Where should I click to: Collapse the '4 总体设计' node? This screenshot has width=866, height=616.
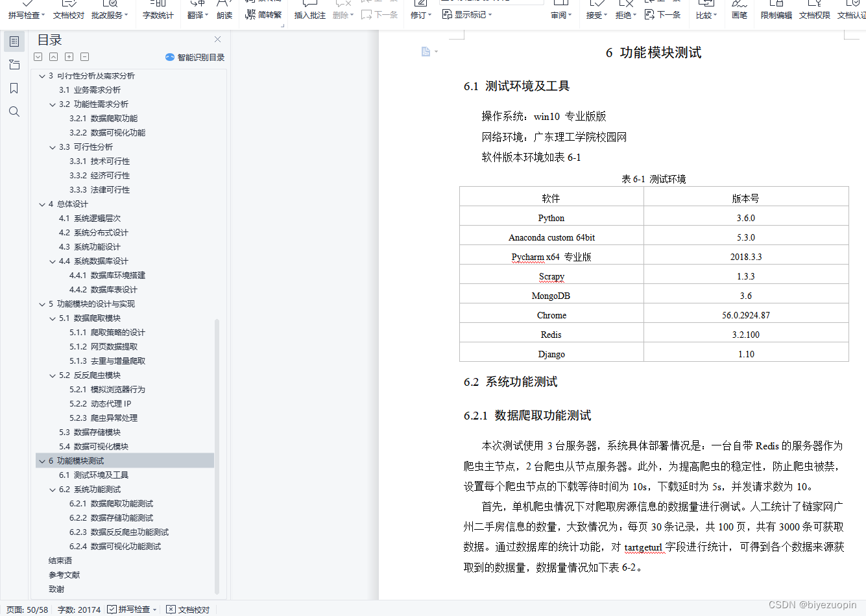[x=42, y=204]
